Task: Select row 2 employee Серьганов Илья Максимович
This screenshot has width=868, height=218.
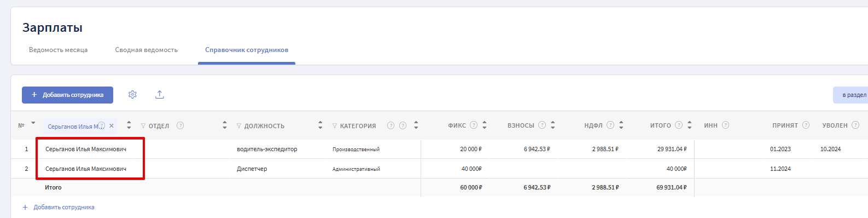Action: [86, 169]
